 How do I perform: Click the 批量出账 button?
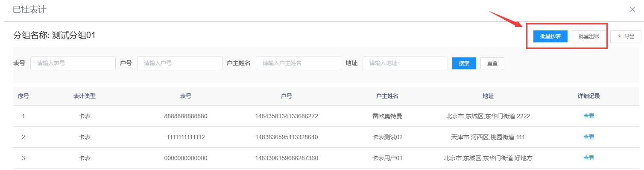coord(589,36)
